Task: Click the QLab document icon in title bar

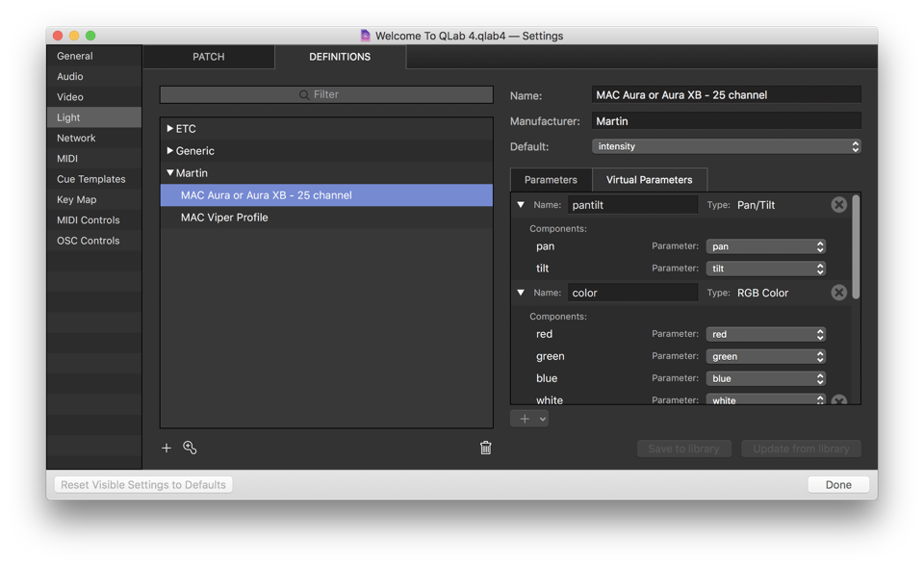Action: [x=365, y=36]
